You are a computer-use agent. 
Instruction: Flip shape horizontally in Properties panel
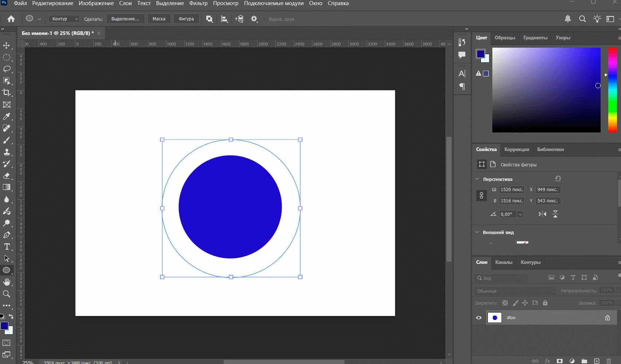pyautogui.click(x=542, y=214)
